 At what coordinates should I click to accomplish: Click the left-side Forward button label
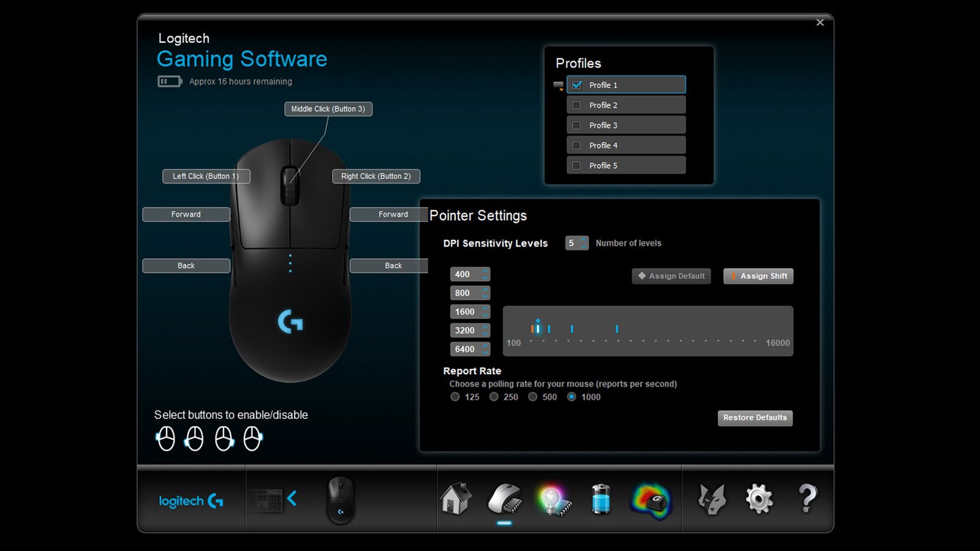tap(186, 214)
